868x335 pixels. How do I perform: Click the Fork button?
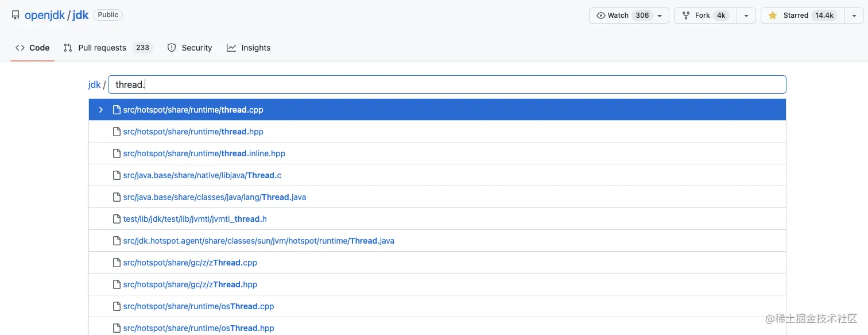[706, 16]
